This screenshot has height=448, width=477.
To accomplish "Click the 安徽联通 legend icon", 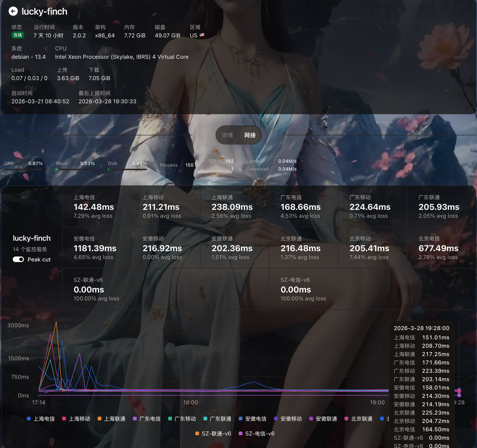I will click(x=311, y=419).
